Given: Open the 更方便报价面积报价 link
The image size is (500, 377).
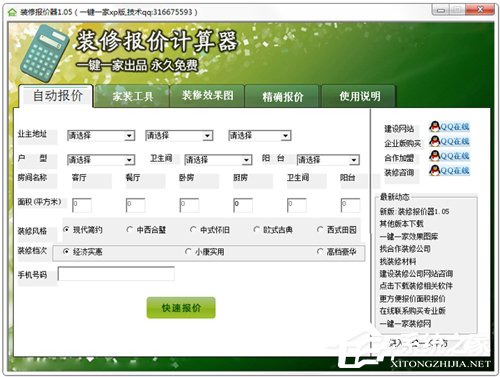Looking at the screenshot, I should coord(412,299).
